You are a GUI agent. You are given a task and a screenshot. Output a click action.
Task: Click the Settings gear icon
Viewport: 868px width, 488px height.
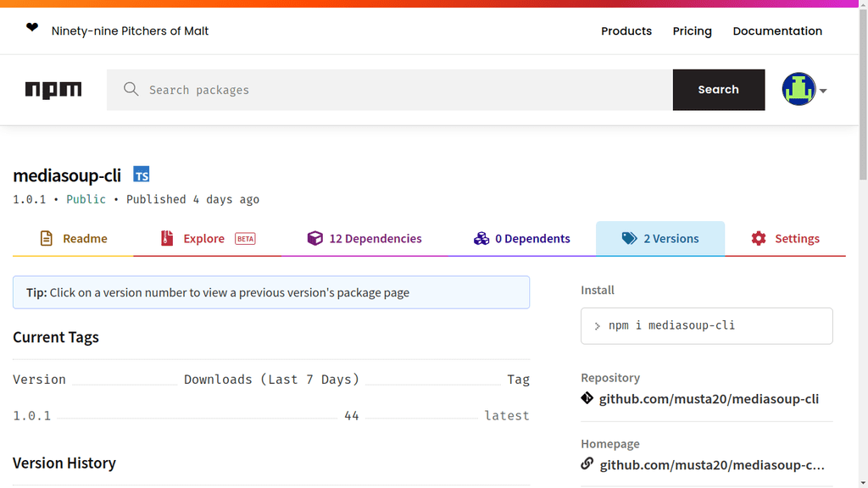pyautogui.click(x=759, y=238)
